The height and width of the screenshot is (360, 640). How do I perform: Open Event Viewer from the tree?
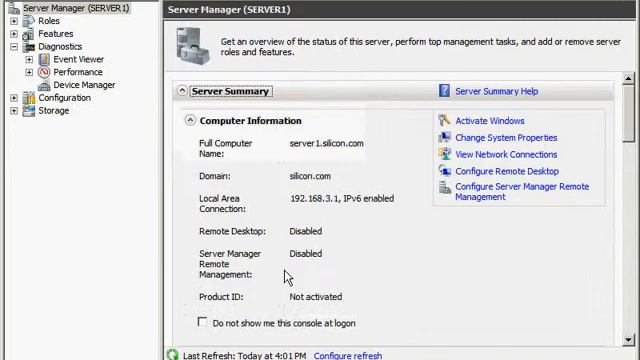78,60
